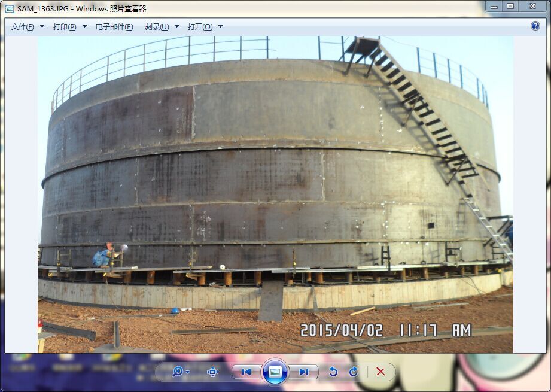
Task: Go to the previous photo
Action: [246, 372]
